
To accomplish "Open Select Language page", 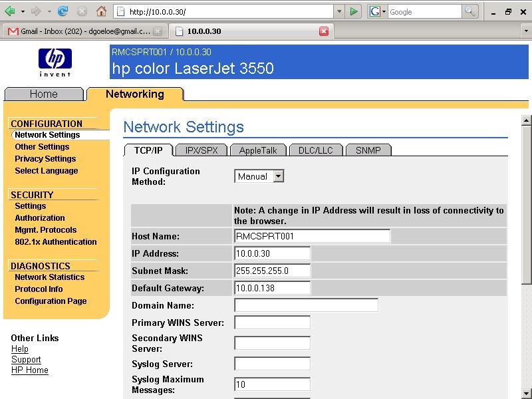I will (x=47, y=171).
